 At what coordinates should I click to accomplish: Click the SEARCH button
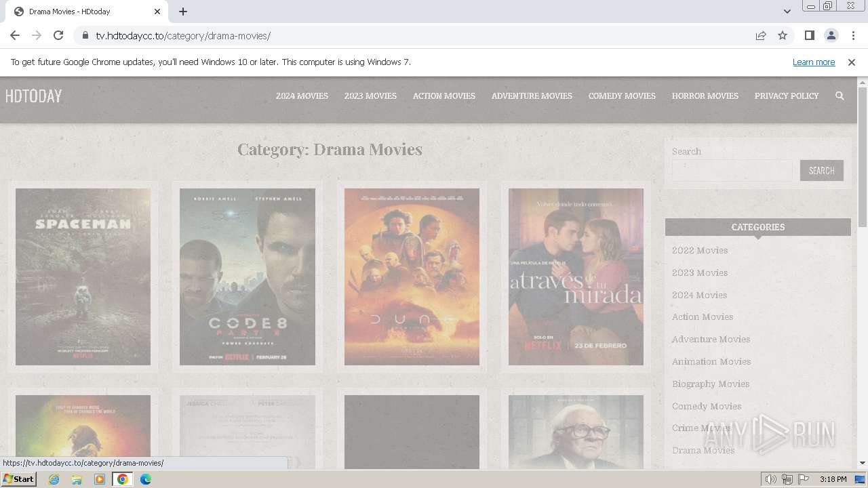click(822, 171)
